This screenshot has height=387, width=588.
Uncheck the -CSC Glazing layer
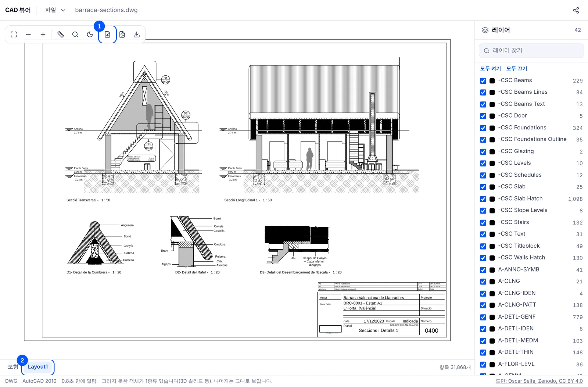(x=483, y=152)
